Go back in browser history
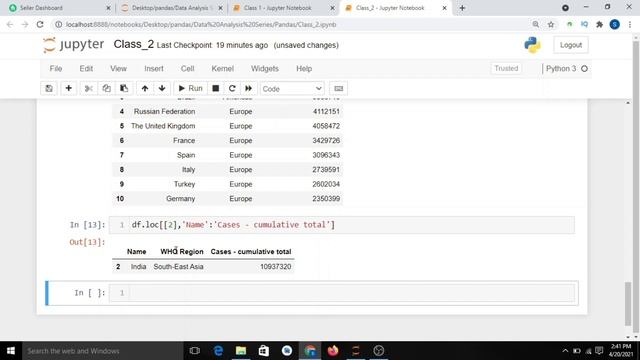640x360 pixels. coord(10,24)
